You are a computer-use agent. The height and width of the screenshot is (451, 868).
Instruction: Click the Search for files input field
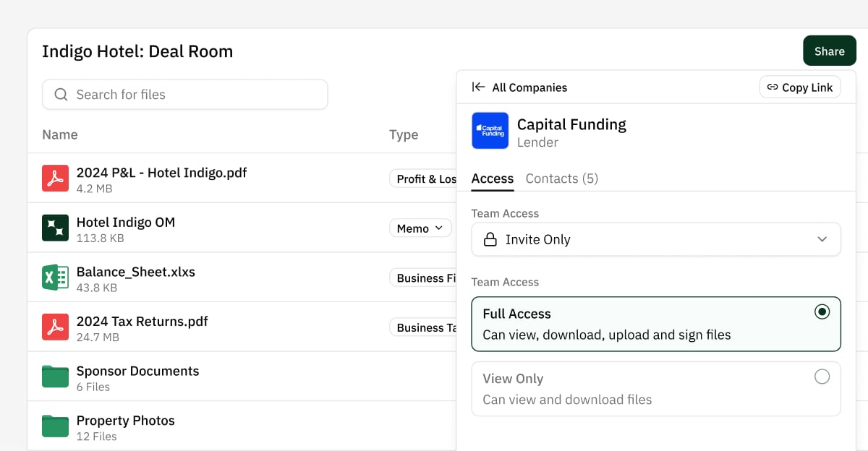pos(184,94)
